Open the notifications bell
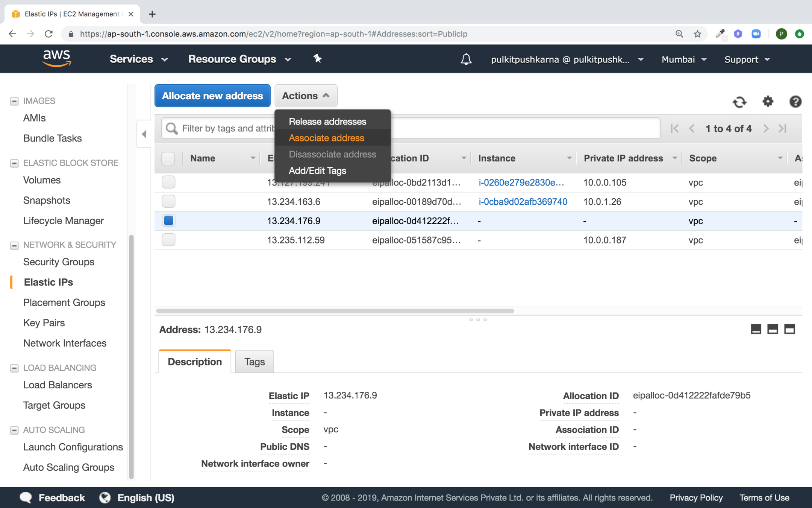The height and width of the screenshot is (508, 812). 466,59
